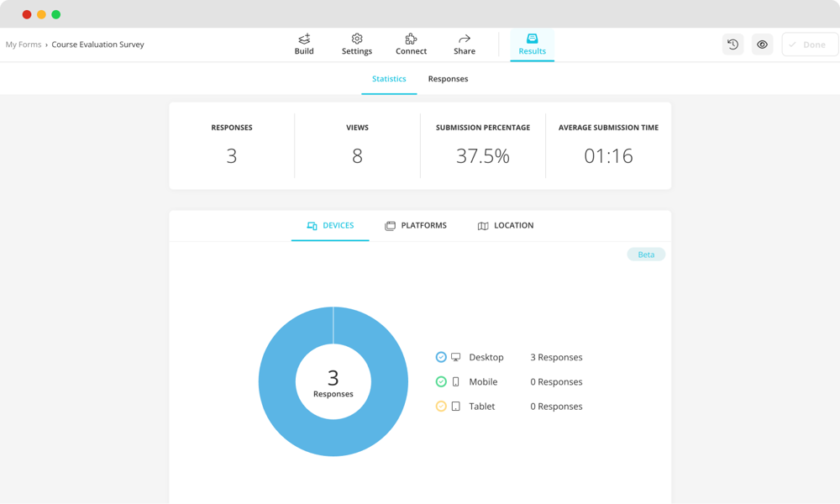Click the Done button
840x504 pixels.
point(808,44)
